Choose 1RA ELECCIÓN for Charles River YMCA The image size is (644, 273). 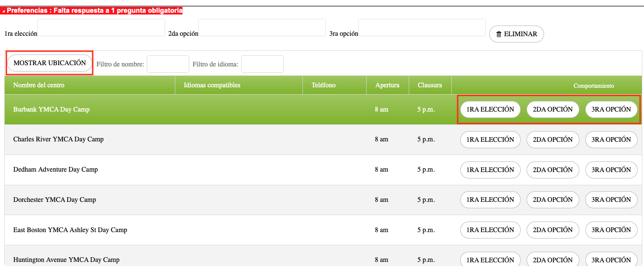(x=490, y=140)
